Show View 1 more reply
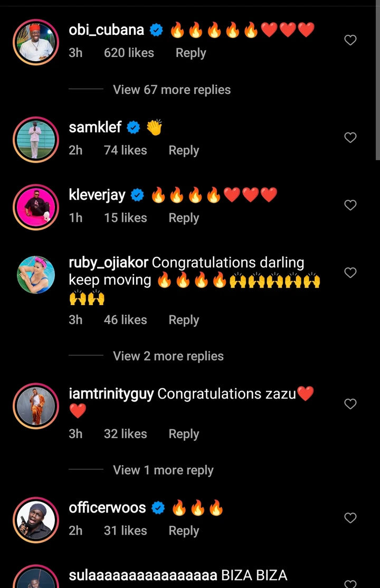This screenshot has height=588, width=380. coord(163,470)
